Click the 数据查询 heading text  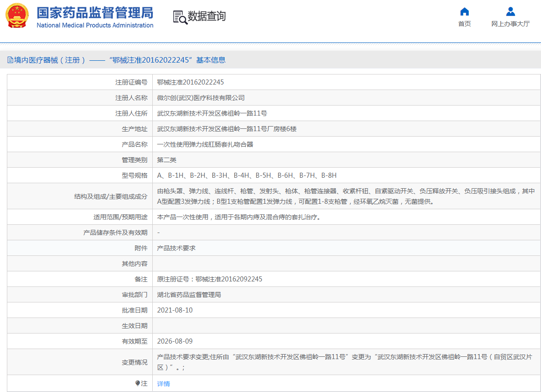[207, 16]
